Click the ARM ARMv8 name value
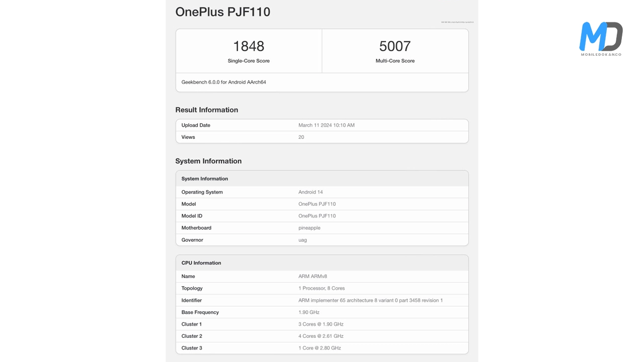 coord(312,277)
